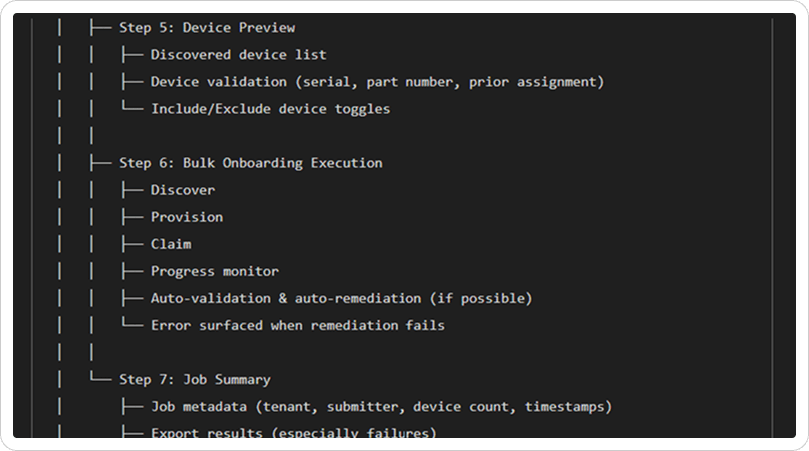This screenshot has width=809, height=451.
Task: Select Step 6: Bulk Onboarding Execution heading
Action: pyautogui.click(x=250, y=163)
